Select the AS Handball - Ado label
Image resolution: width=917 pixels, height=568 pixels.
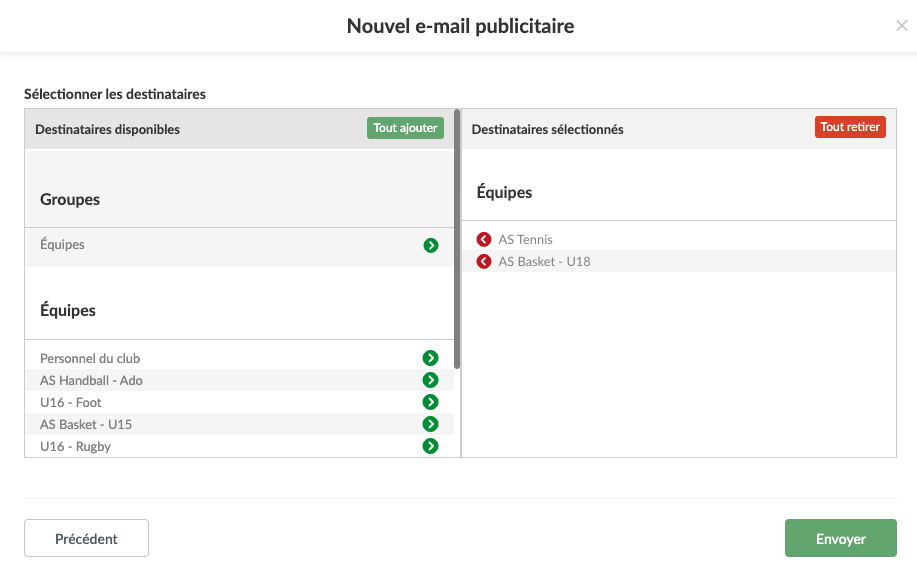pyautogui.click(x=91, y=380)
